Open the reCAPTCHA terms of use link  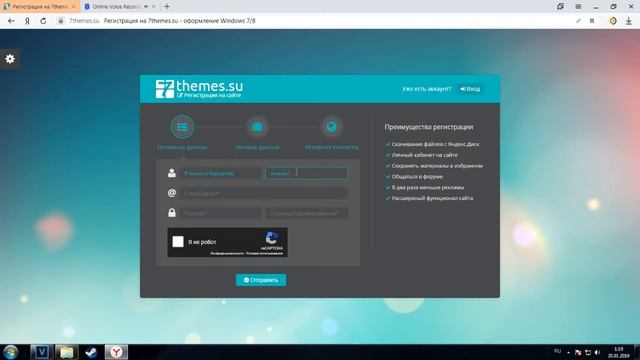264,253
